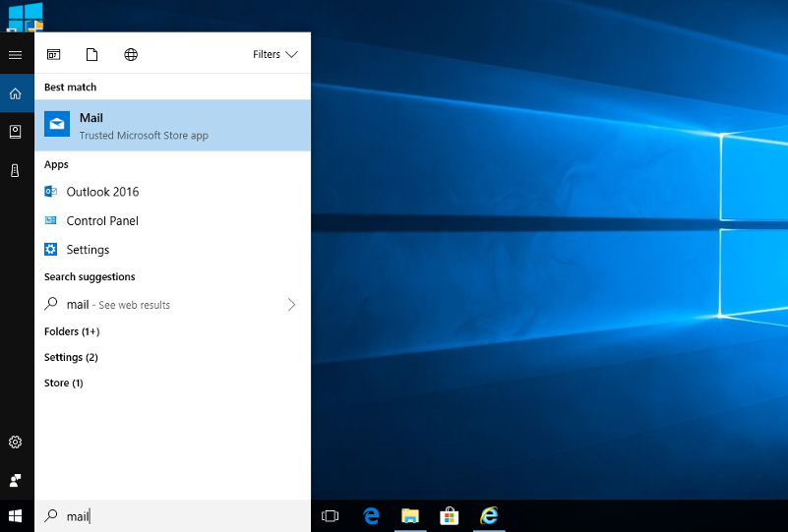Expand Store (1) results group
The image size is (788, 532).
63,383
